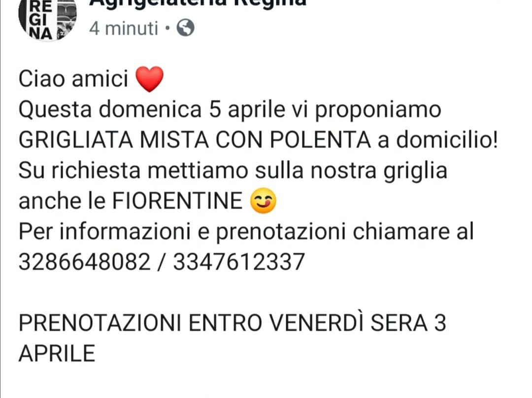532x398 pixels.
Task: Click the slash between the phone numbers
Action: [162, 262]
